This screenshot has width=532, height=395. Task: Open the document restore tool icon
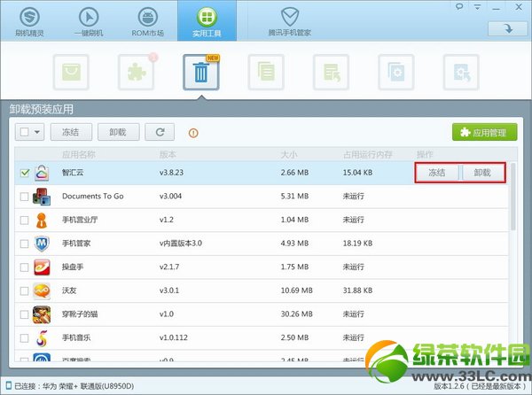point(332,72)
